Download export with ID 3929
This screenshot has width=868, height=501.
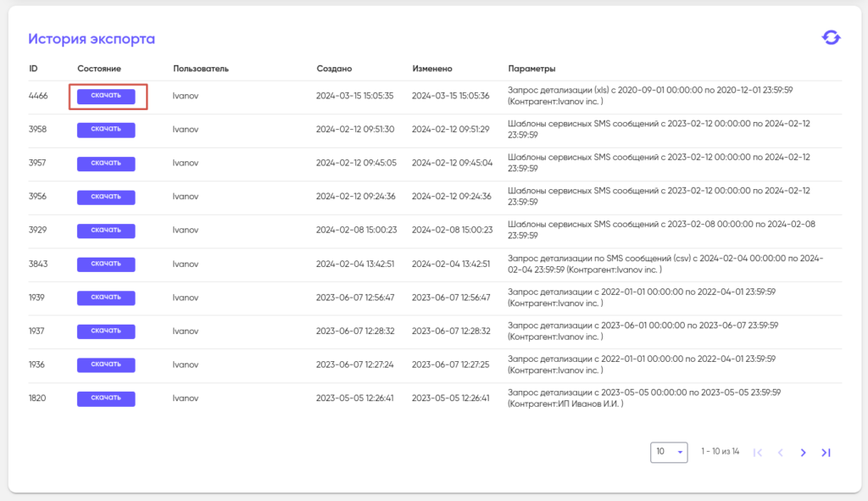(x=106, y=230)
